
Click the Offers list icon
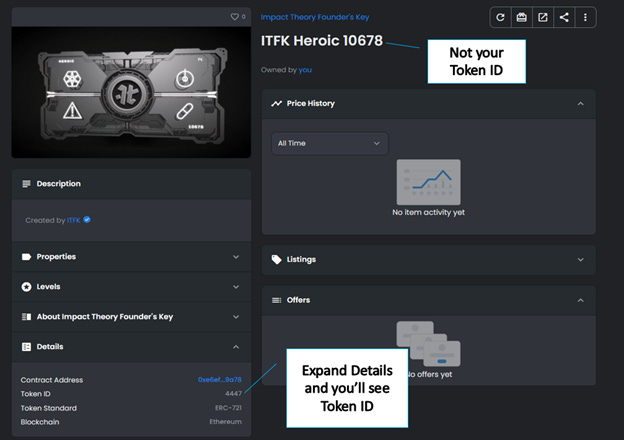tap(276, 300)
